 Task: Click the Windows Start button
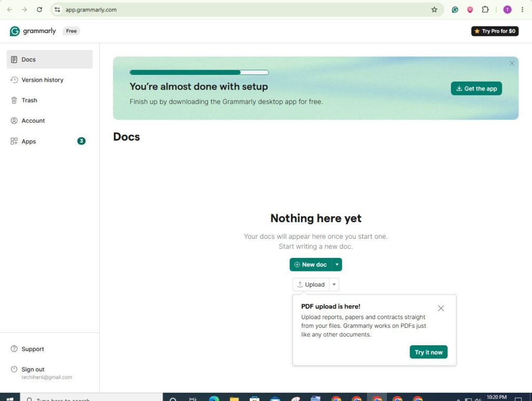10,398
